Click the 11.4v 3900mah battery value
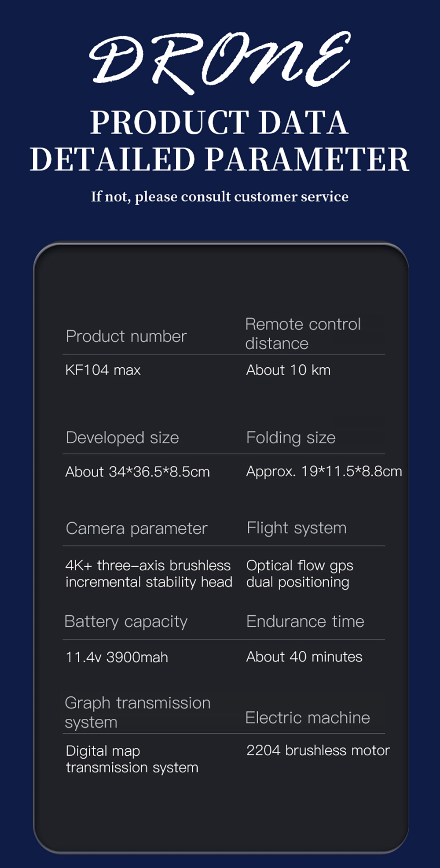The width and height of the screenshot is (440, 868). pos(117,657)
